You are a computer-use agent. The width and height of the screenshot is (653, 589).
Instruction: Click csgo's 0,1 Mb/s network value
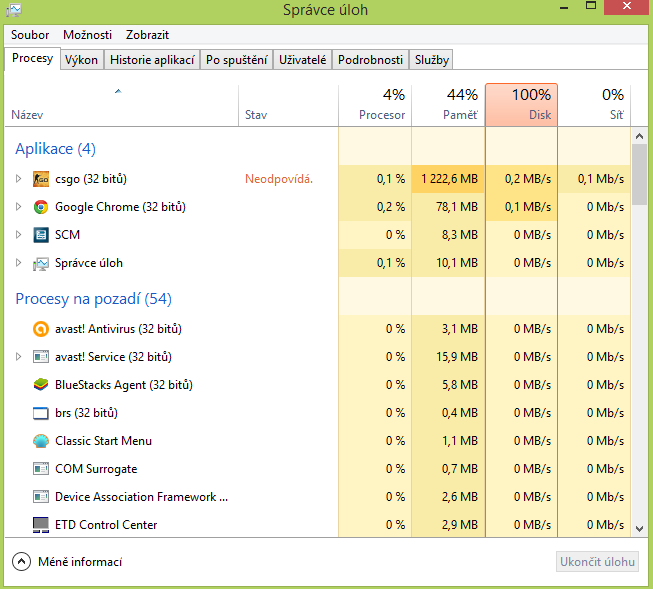pos(601,179)
